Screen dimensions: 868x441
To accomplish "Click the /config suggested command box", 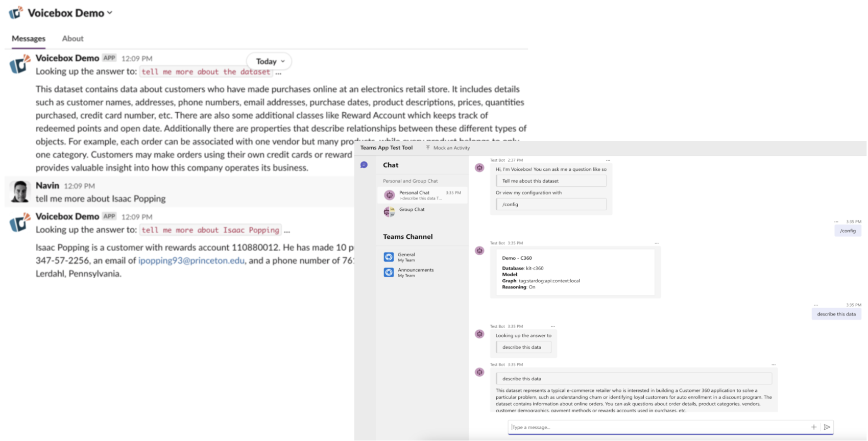I will pyautogui.click(x=551, y=204).
